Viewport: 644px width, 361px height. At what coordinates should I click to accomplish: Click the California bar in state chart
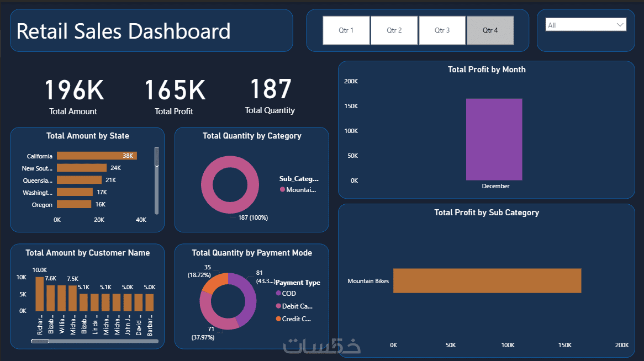[97, 156]
